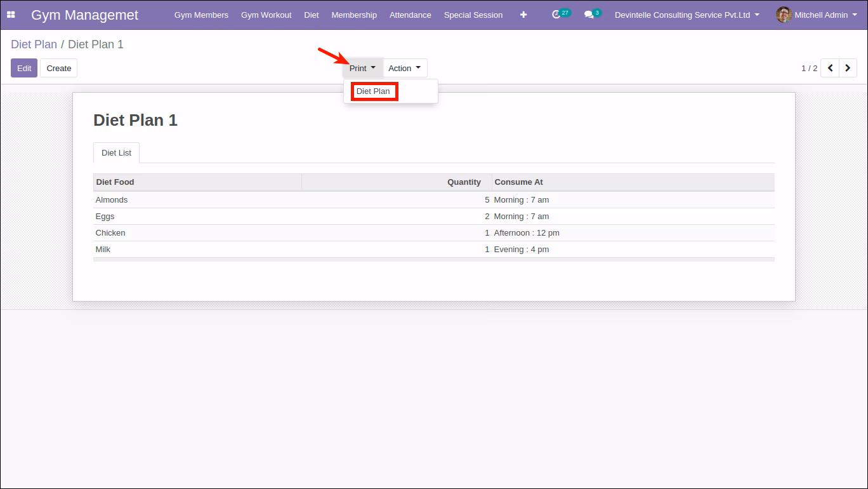Open Devintelle Consulting company switcher
The height and width of the screenshot is (489, 868).
pyautogui.click(x=687, y=15)
